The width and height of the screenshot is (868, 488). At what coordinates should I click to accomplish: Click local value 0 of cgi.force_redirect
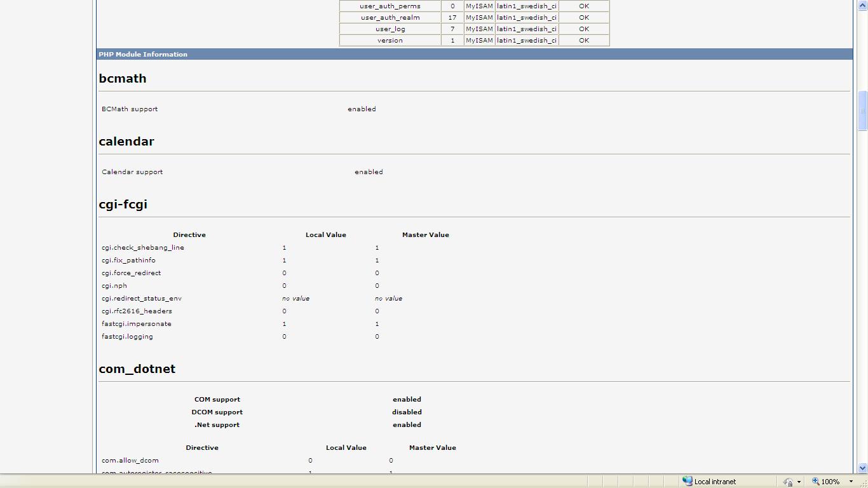[x=284, y=273]
